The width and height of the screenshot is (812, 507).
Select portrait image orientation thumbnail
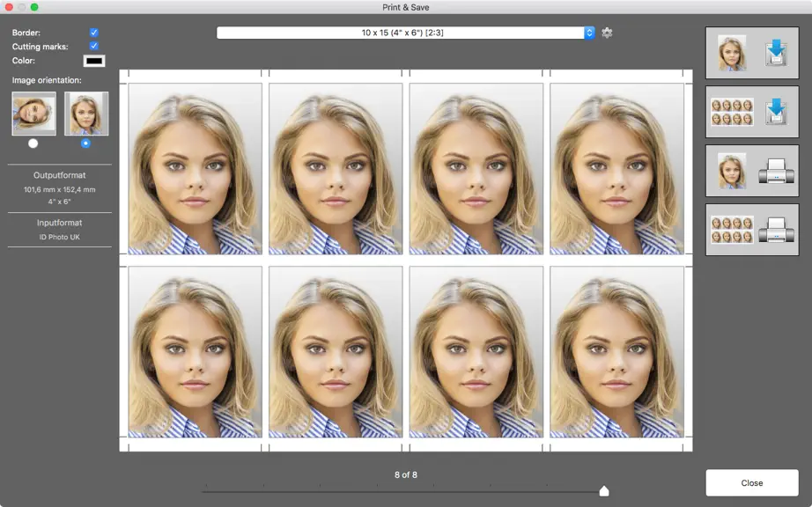point(86,114)
